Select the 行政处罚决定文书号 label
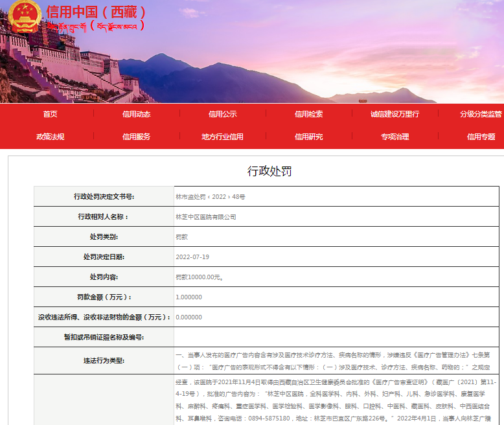The width and height of the screenshot is (504, 425). [104, 196]
